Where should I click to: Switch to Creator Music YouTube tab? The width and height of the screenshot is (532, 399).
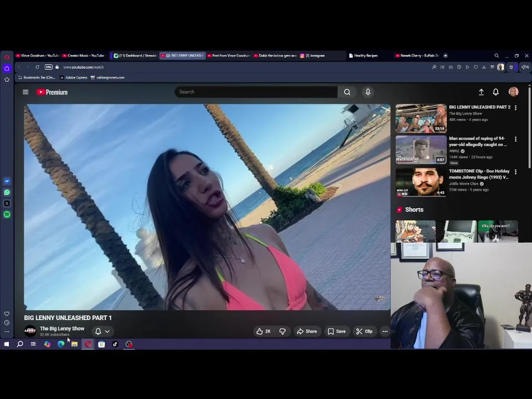point(84,55)
